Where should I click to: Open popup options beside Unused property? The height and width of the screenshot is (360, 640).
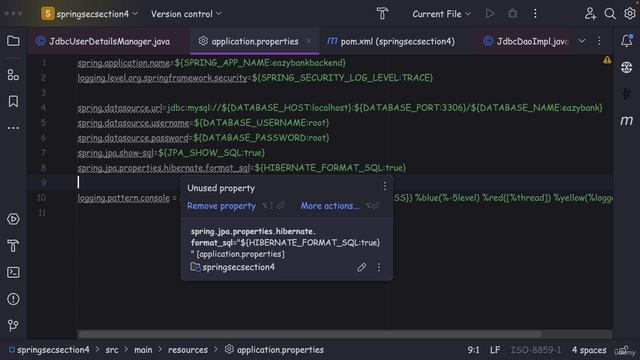click(x=384, y=186)
